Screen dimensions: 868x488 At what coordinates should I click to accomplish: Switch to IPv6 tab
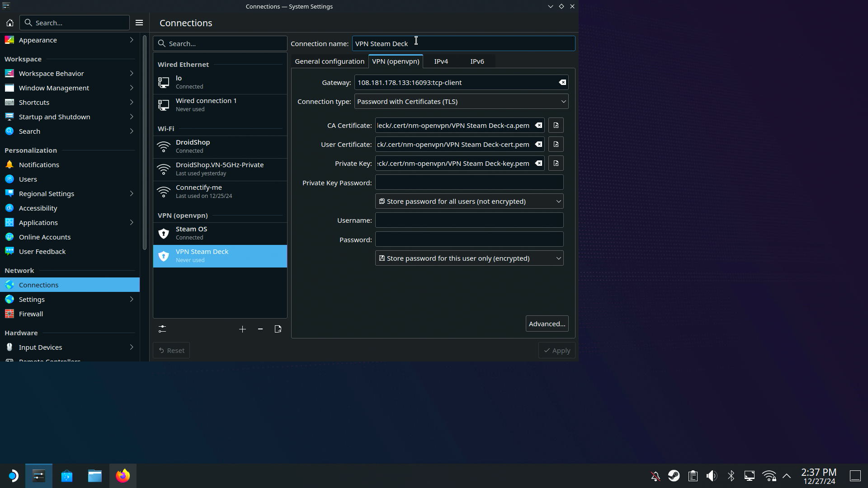pyautogui.click(x=477, y=61)
